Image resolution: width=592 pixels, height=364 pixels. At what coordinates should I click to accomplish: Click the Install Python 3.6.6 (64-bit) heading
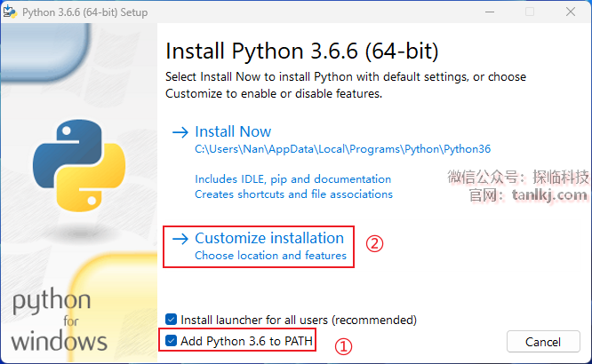coord(302,48)
